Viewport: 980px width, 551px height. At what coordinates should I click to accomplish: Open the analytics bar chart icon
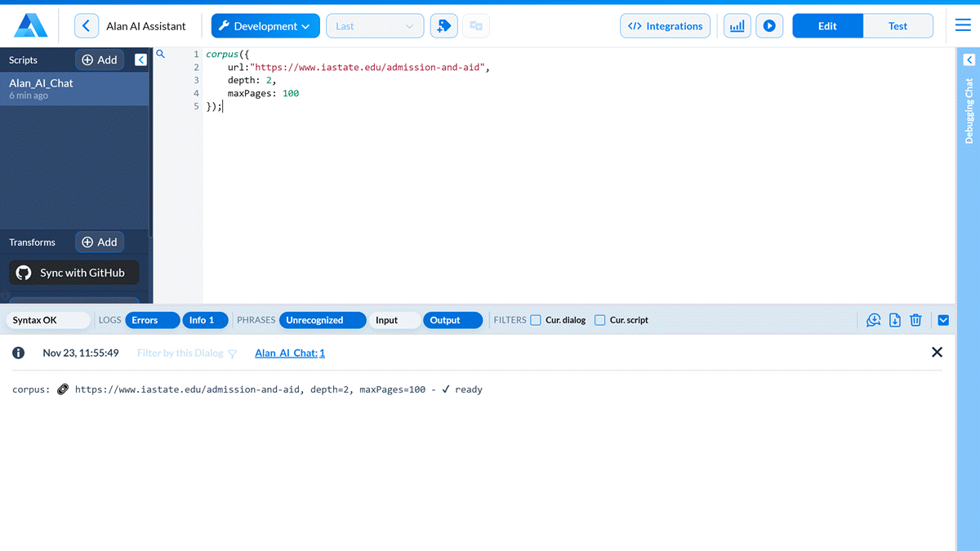coord(737,26)
